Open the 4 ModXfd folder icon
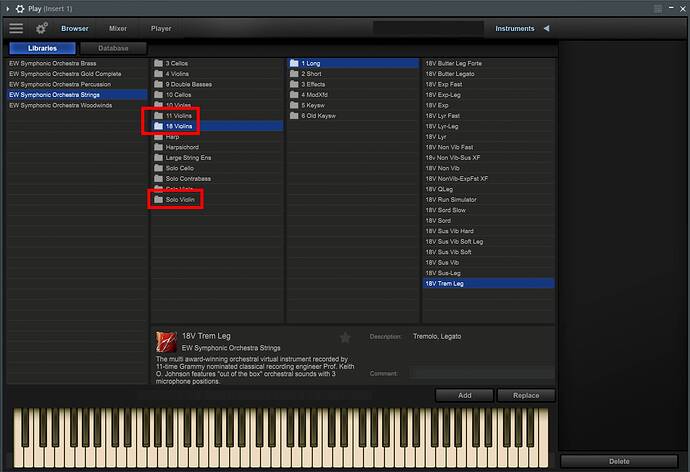The height and width of the screenshot is (472, 690). (x=294, y=95)
